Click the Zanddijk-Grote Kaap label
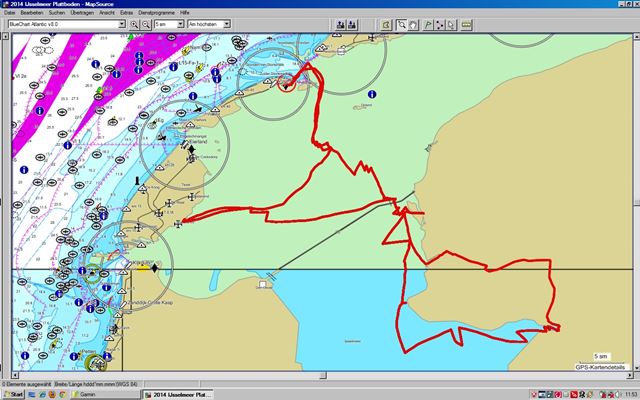640x400 pixels. 151,302
